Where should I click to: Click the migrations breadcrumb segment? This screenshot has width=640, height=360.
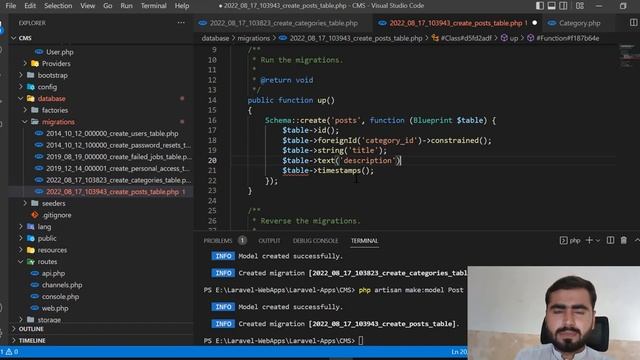point(253,38)
